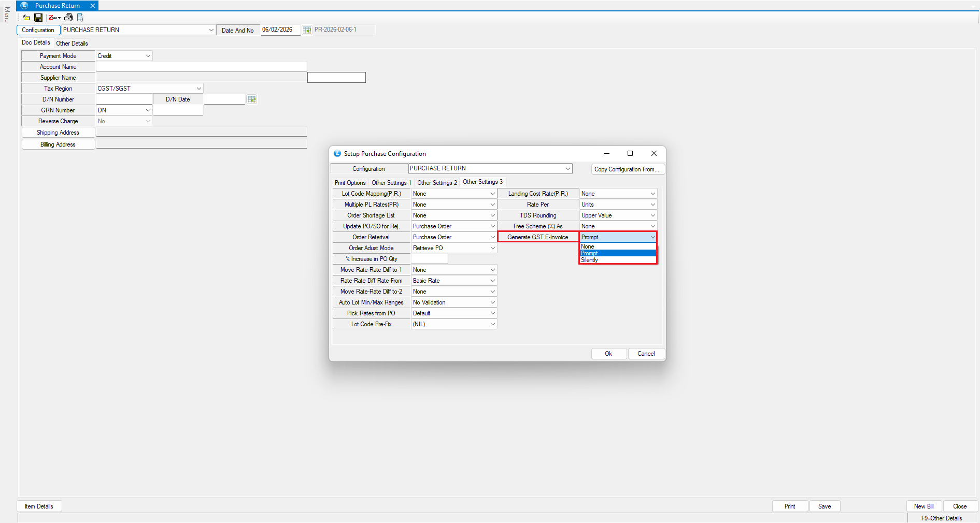Screen dimensions: 980x523
Task: Open calendar picker beside Date And No
Action: (307, 30)
